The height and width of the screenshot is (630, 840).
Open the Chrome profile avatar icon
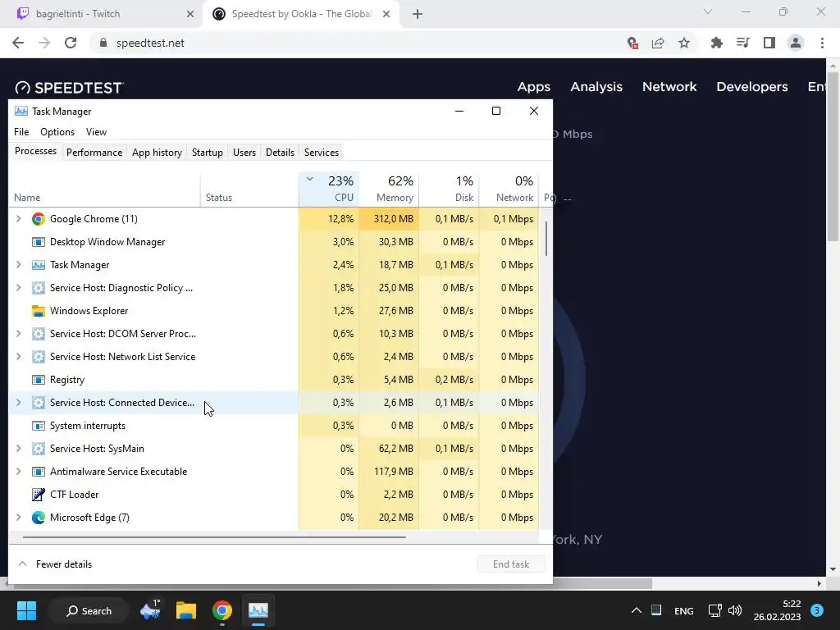(796, 43)
